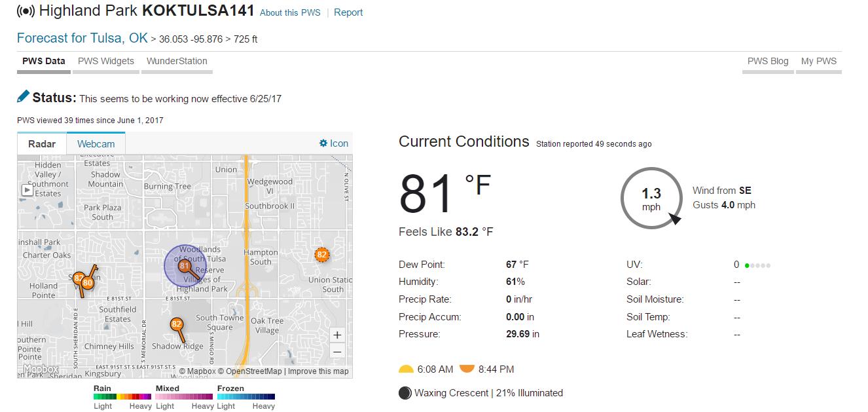Viewport: 868px width, 412px height.
Task: Switch to the Webcam tab
Action: (96, 144)
